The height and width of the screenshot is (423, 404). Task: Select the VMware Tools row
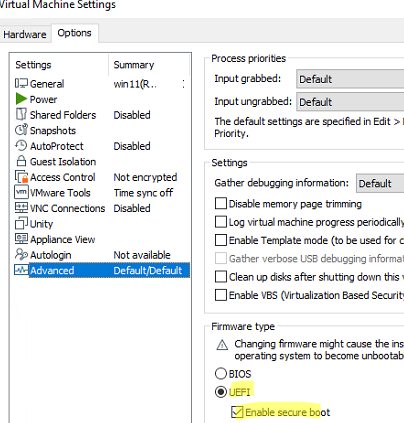[x=102, y=192]
